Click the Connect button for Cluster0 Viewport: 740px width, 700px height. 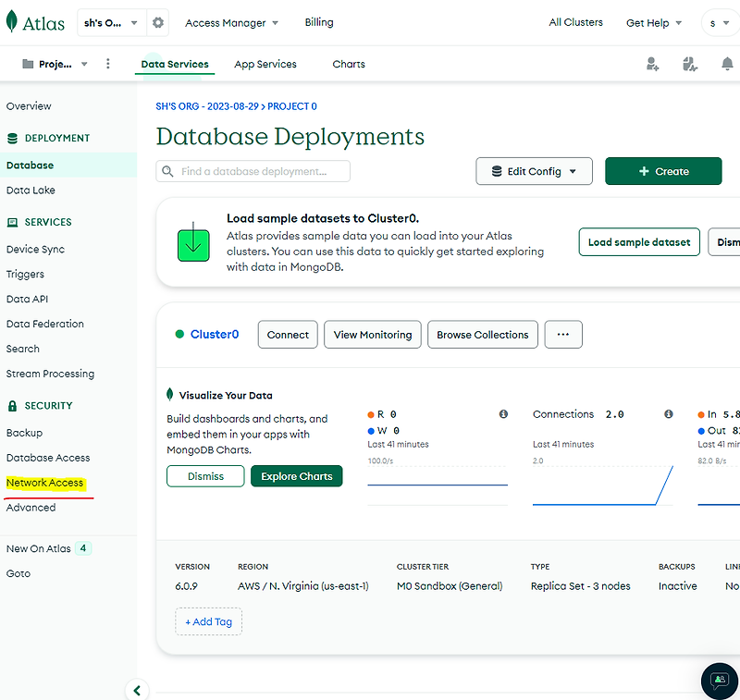pyautogui.click(x=288, y=335)
